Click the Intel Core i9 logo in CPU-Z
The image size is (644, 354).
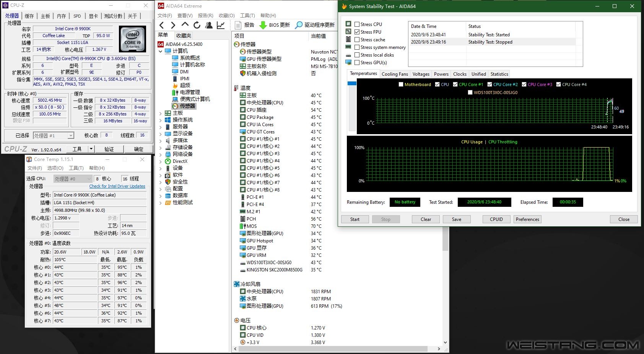pyautogui.click(x=132, y=39)
